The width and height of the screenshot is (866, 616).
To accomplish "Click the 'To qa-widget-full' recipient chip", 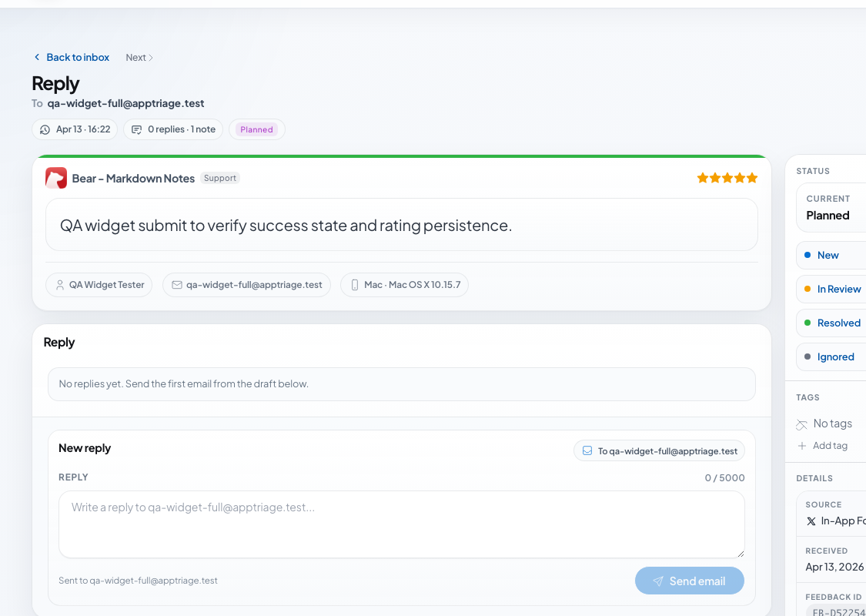I will click(659, 450).
